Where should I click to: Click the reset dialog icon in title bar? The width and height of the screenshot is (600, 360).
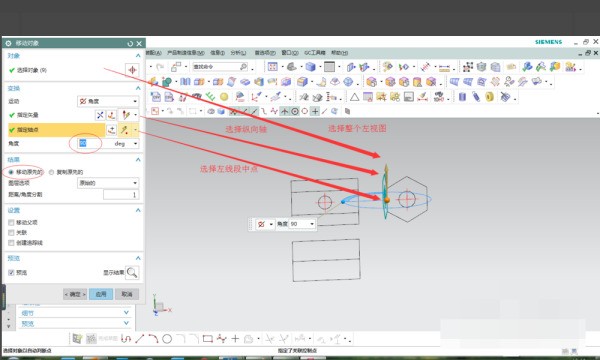click(x=130, y=44)
